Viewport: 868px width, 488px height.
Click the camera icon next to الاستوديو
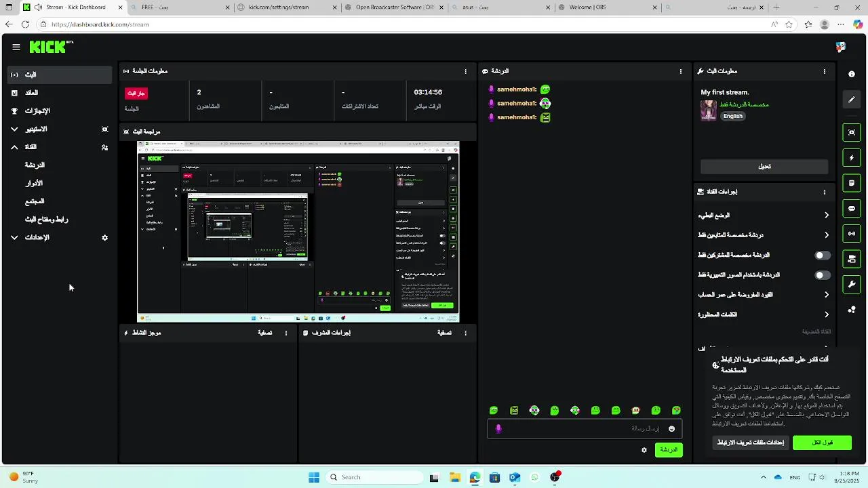(x=104, y=129)
